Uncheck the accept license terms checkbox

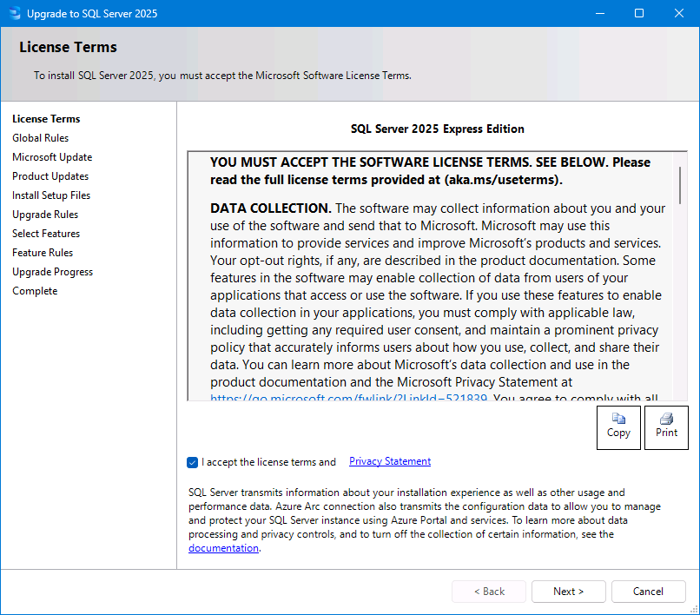[193, 462]
